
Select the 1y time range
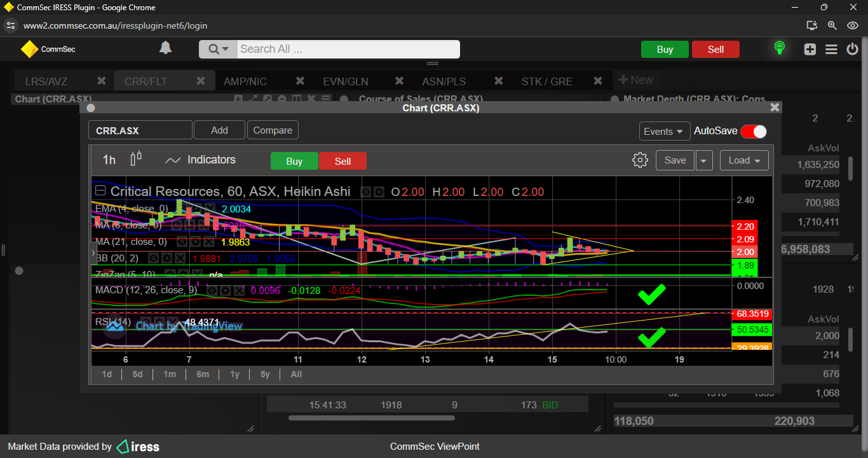coord(234,374)
